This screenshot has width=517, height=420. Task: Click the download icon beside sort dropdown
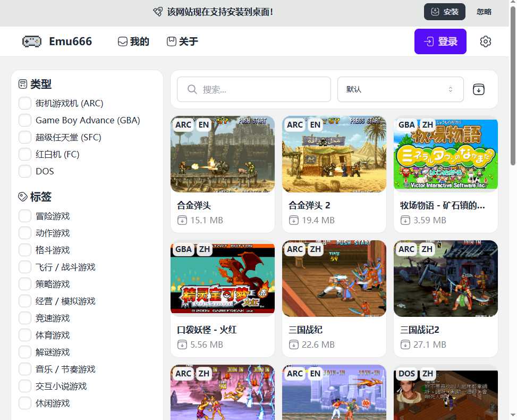tap(479, 89)
